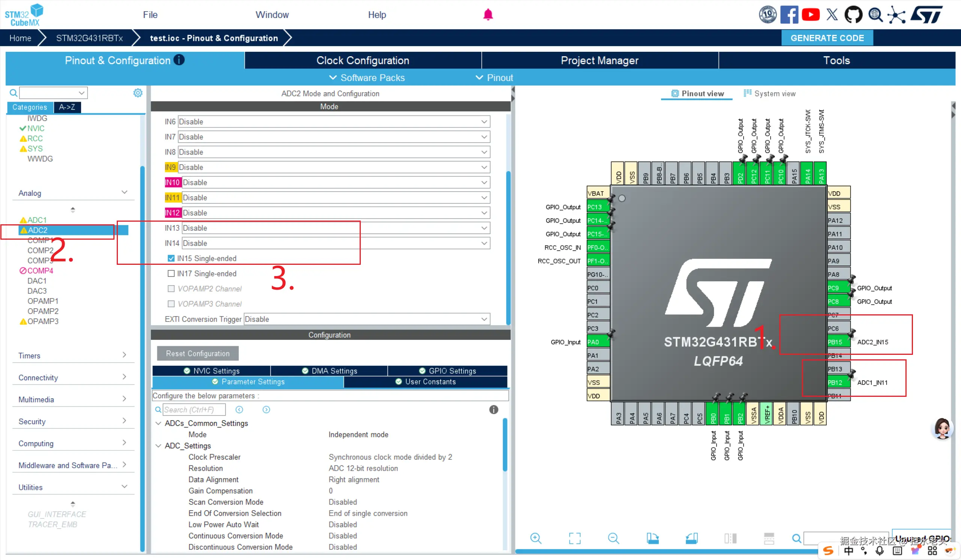The image size is (961, 560).
Task: Toggle the IN15 Single-ended checkbox
Action: click(x=171, y=258)
